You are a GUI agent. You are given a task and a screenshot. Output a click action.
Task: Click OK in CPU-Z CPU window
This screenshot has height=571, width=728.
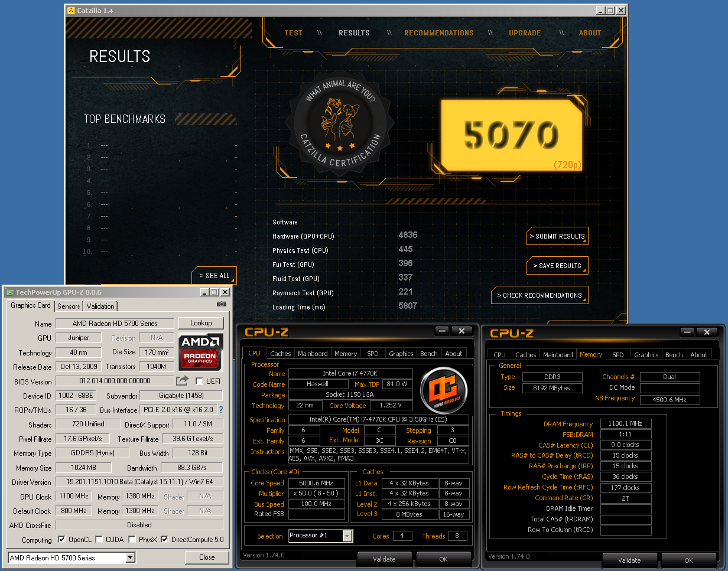[x=443, y=559]
